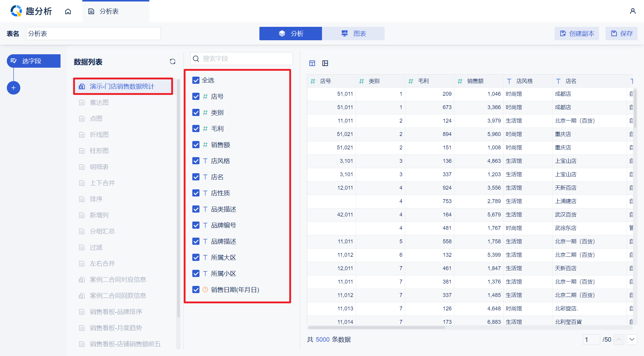644x356 pixels.
Task: Click the horizontal scrollbar under the table
Action: (376, 327)
